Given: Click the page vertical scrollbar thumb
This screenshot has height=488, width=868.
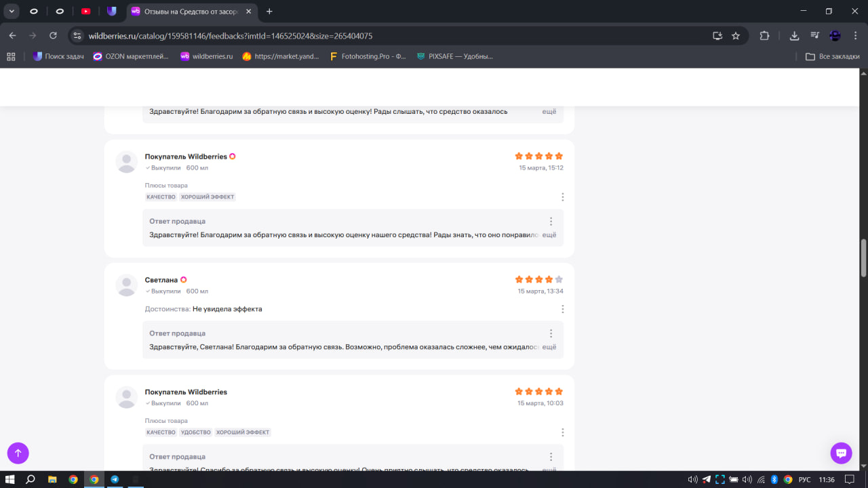Looking at the screenshot, I should pyautogui.click(x=864, y=258).
